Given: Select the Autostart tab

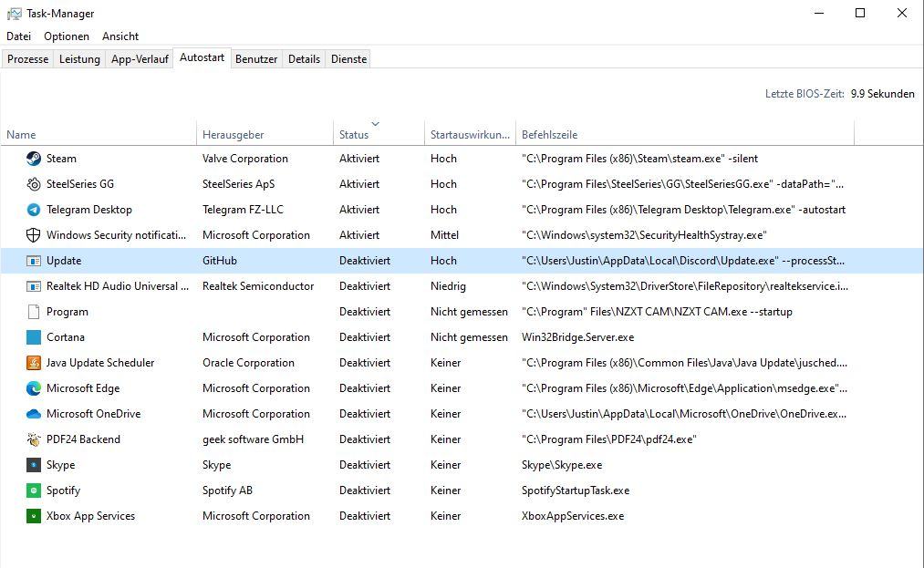Looking at the screenshot, I should [x=202, y=57].
